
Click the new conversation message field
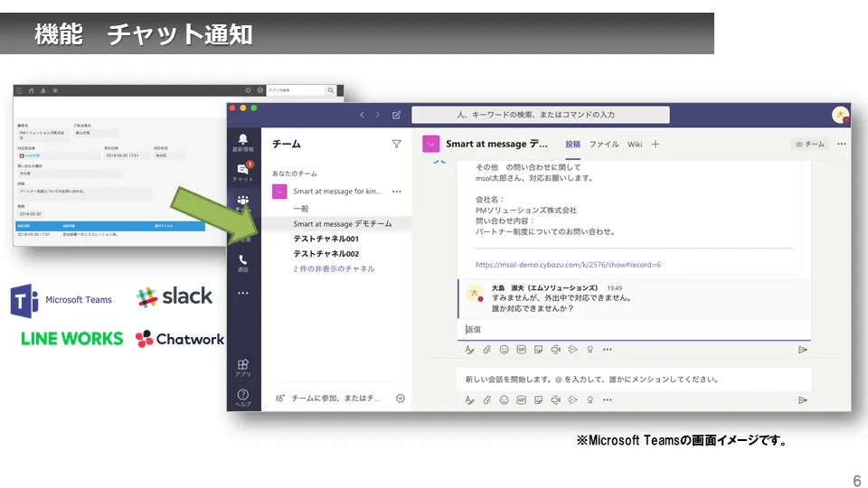(635, 380)
